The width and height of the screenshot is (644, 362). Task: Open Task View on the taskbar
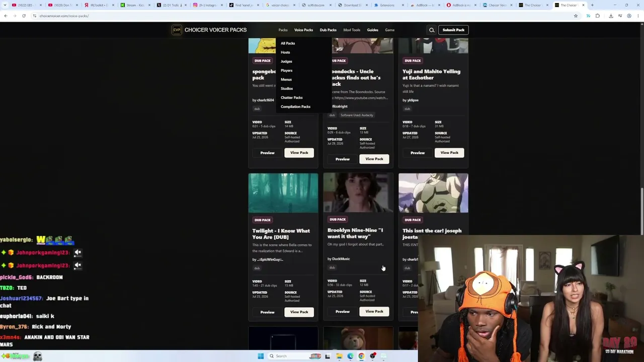[328, 356]
